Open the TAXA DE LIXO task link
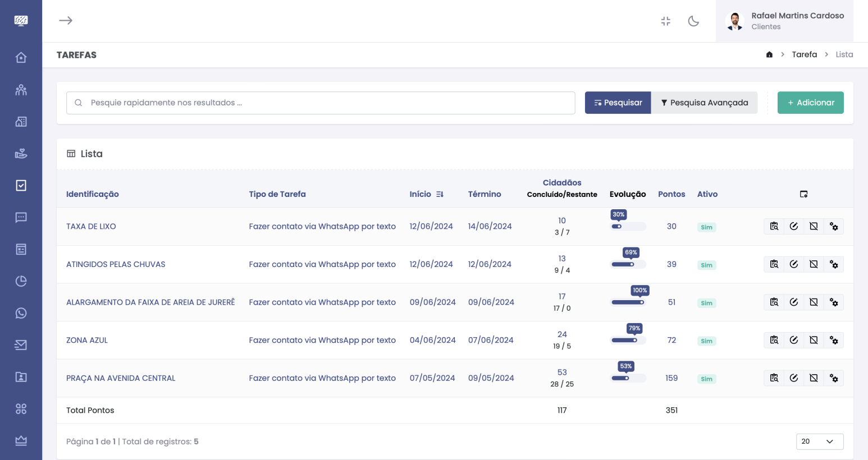 91,227
